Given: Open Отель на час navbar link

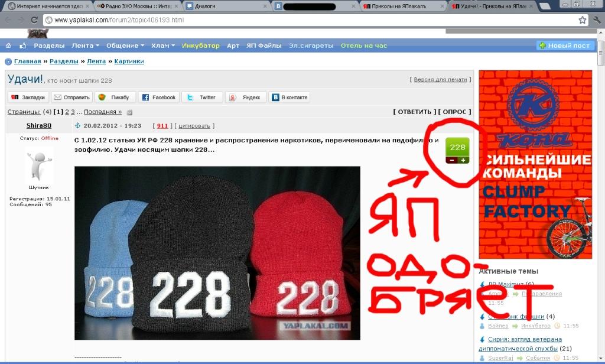Looking at the screenshot, I should (x=364, y=45).
